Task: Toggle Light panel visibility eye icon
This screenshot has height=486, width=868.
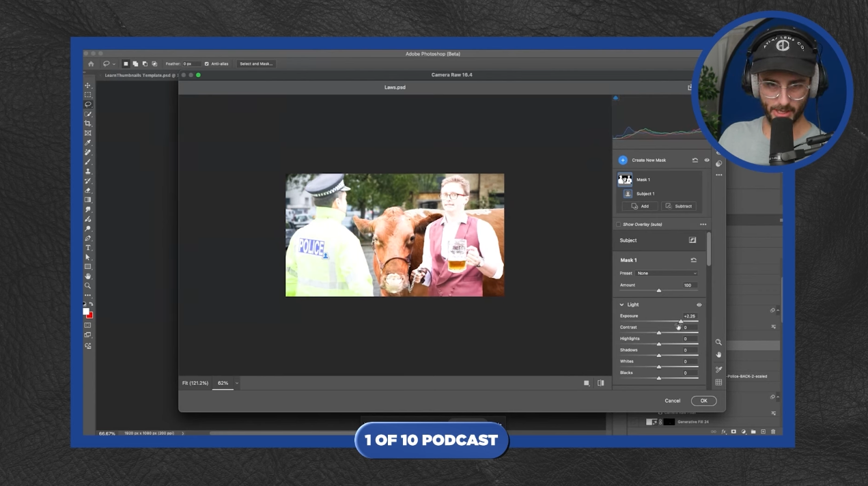Action: click(699, 305)
